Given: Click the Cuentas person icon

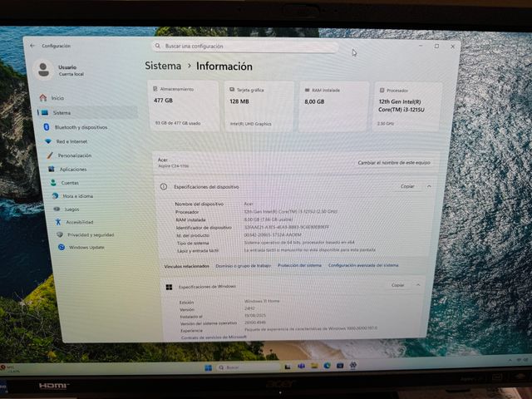Looking at the screenshot, I should [x=53, y=183].
